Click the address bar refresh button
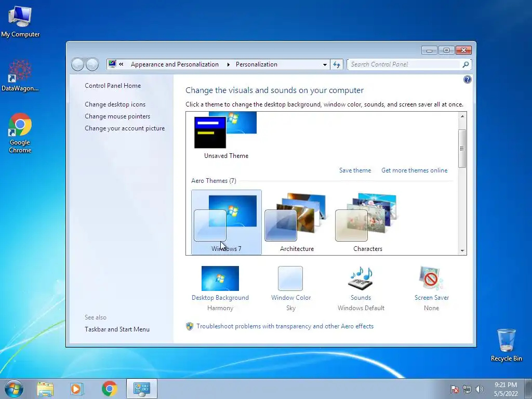 [337, 64]
